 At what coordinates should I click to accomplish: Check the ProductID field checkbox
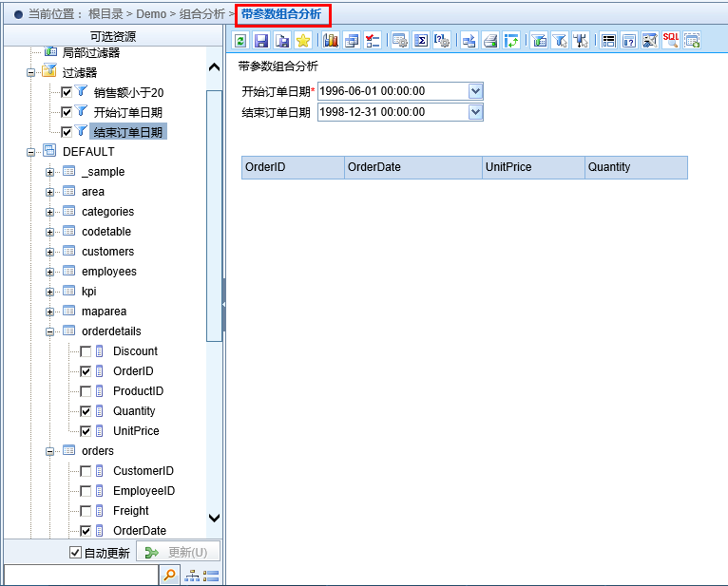click(x=86, y=391)
